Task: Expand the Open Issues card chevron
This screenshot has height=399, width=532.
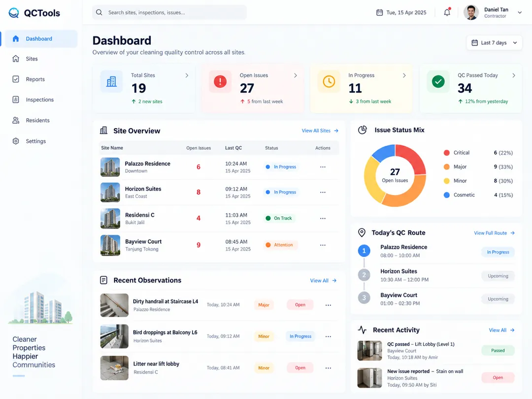Action: [296, 75]
